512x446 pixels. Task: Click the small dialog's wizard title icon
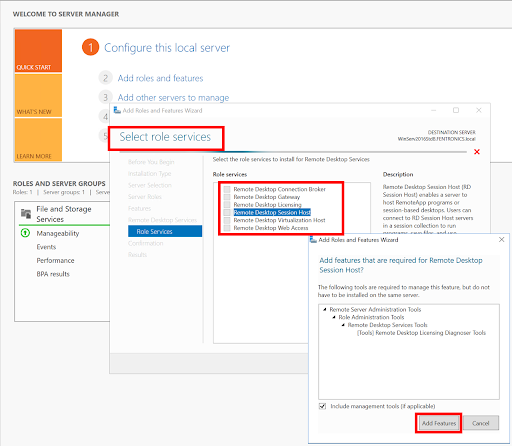click(x=313, y=240)
